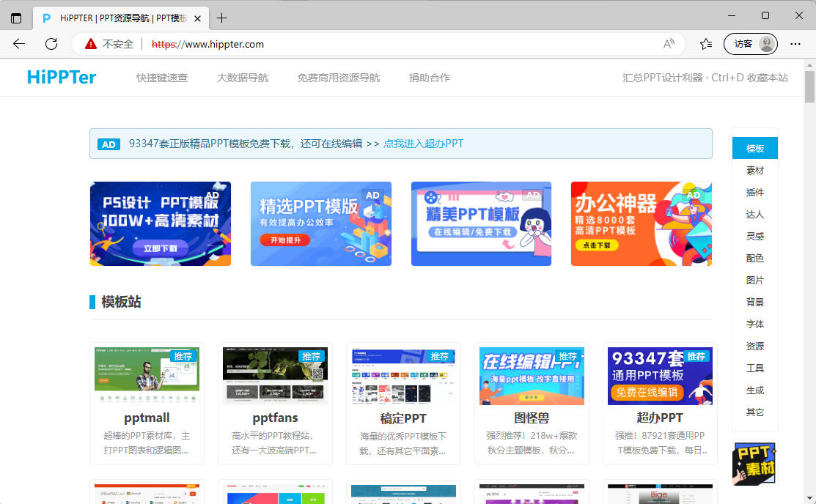
Task: Click the 点我进入超办PPT link
Action: tap(424, 144)
